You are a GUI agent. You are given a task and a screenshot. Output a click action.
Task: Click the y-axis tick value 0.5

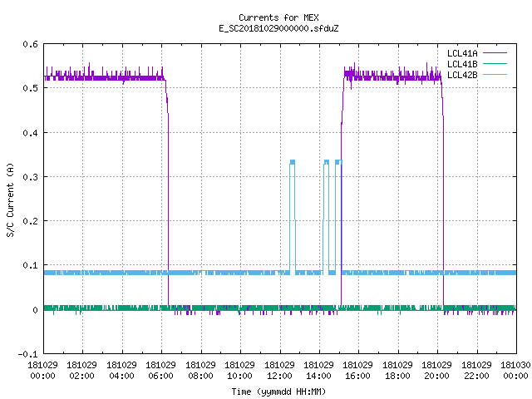click(30, 88)
